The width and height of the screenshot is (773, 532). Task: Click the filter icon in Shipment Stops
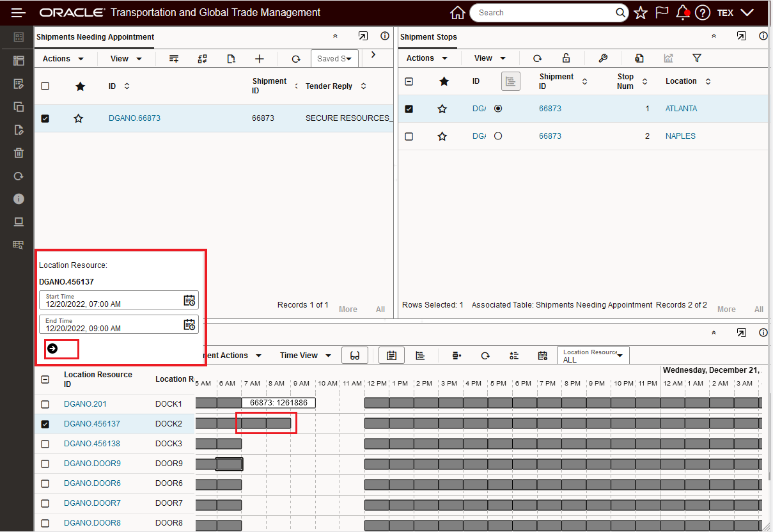point(697,58)
